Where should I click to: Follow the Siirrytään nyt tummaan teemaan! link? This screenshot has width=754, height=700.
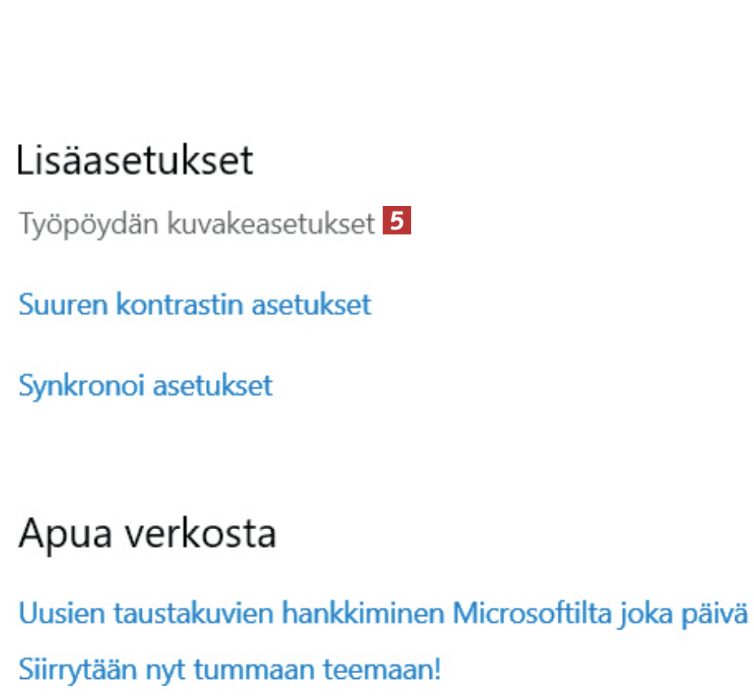click(230, 670)
